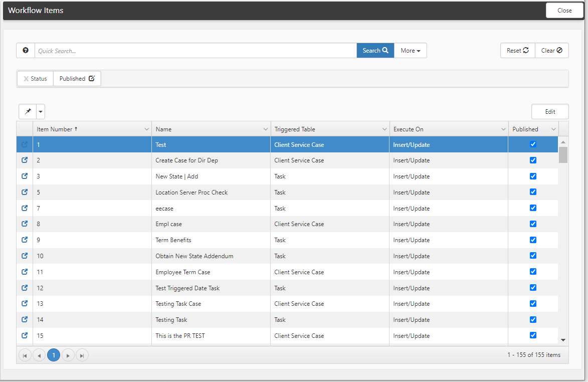Screen dimensions: 588x382
Task: Open dropdown arrow next to pin button
Action: coord(41,111)
